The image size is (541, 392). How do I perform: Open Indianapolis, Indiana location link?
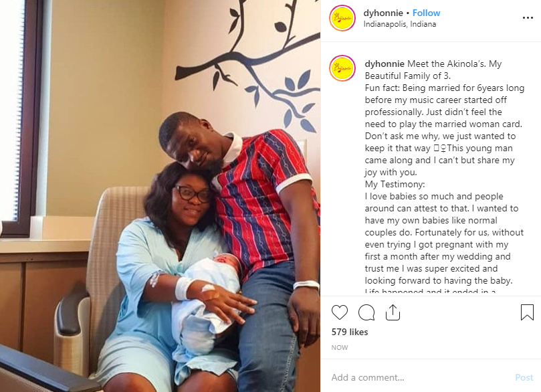click(x=399, y=24)
